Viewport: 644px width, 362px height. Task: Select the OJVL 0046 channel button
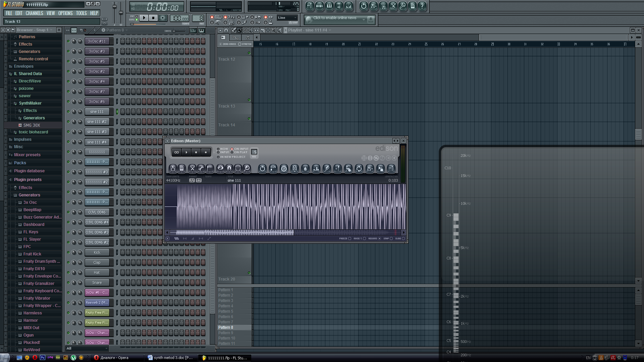click(97, 213)
